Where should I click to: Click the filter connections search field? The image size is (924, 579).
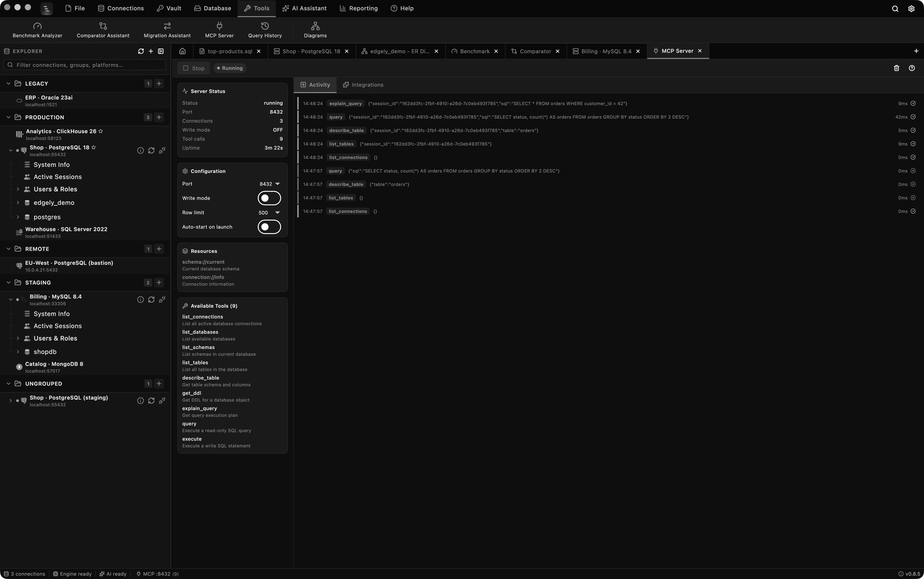pos(85,65)
